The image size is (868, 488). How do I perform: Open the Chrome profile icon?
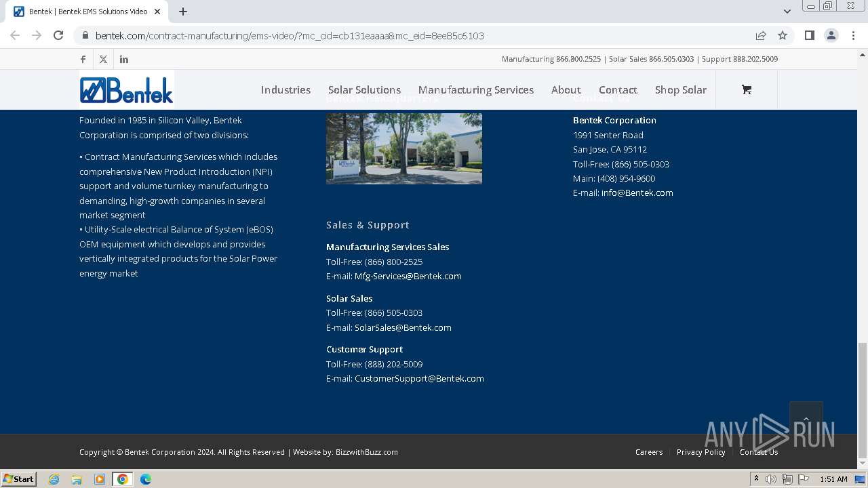(831, 35)
